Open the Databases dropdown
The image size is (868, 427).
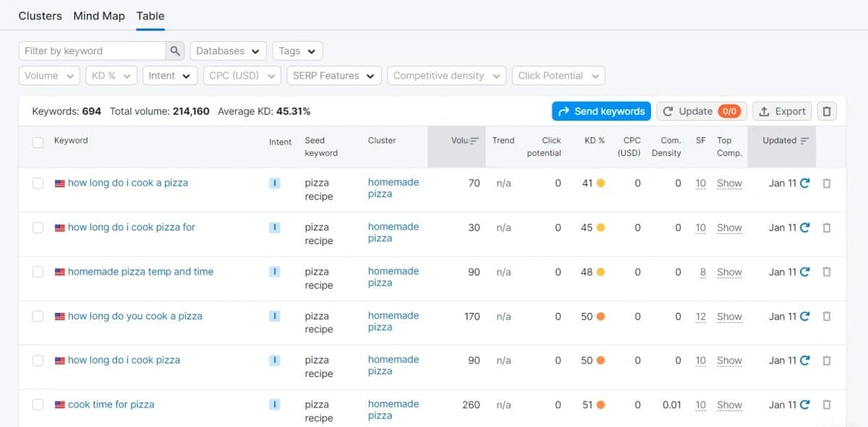pos(228,51)
